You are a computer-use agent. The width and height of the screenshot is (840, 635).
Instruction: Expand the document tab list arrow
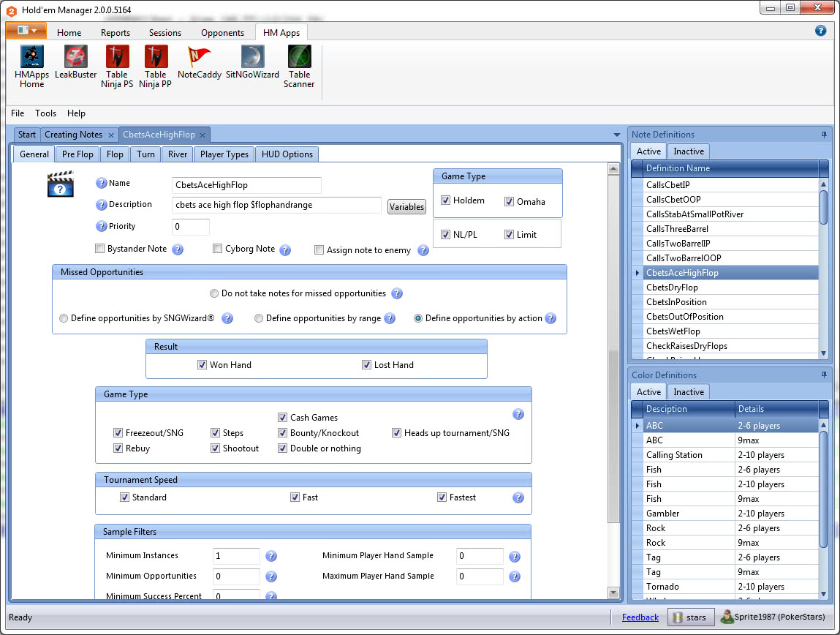pos(617,135)
